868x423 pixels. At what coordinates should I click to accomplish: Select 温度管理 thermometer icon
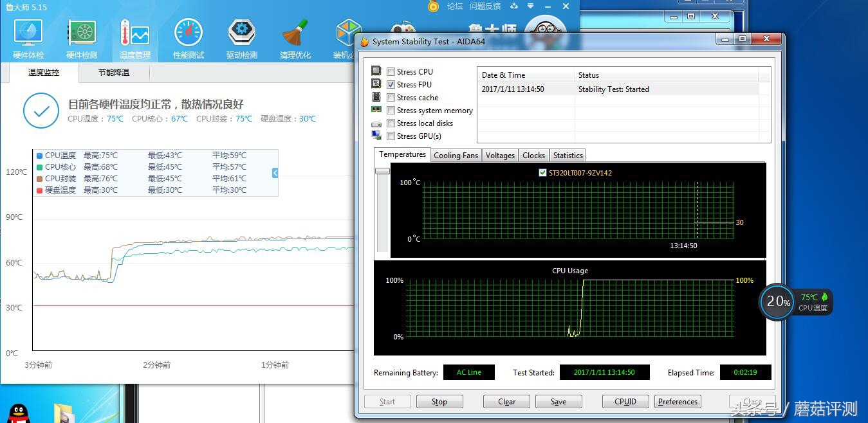(134, 37)
